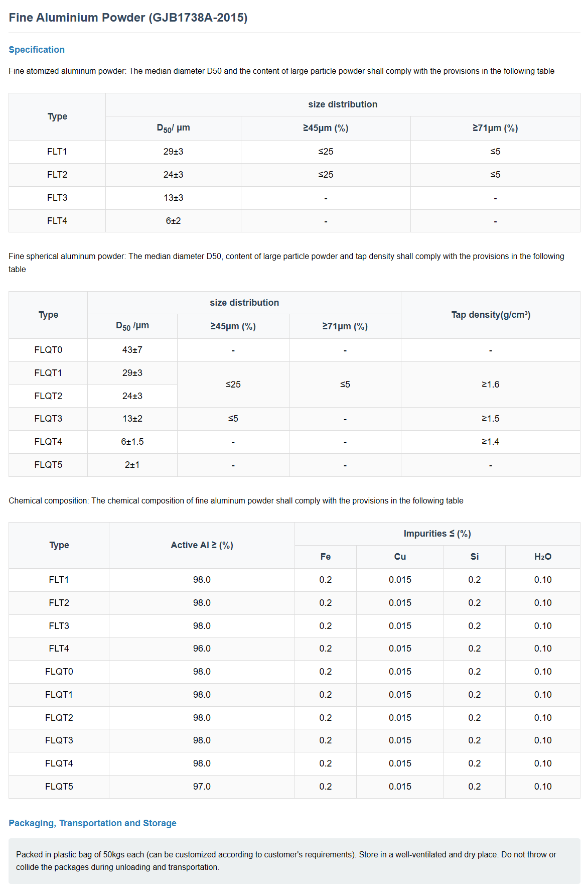Click the Fine Aluminium Powder page title

(128, 18)
